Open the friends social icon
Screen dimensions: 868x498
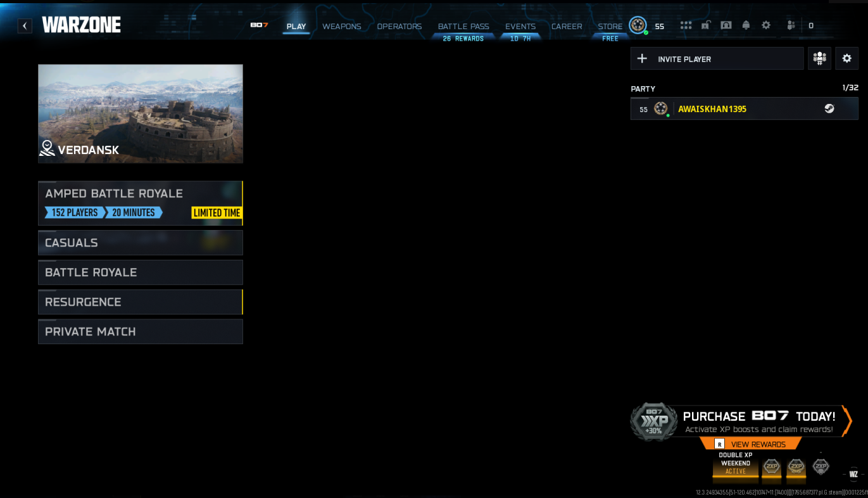[791, 25]
